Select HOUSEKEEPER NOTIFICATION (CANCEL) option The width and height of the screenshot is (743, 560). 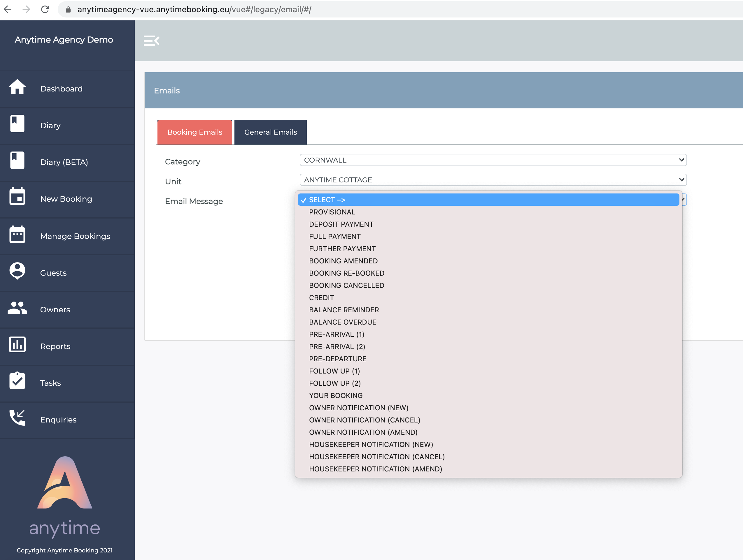(488, 457)
